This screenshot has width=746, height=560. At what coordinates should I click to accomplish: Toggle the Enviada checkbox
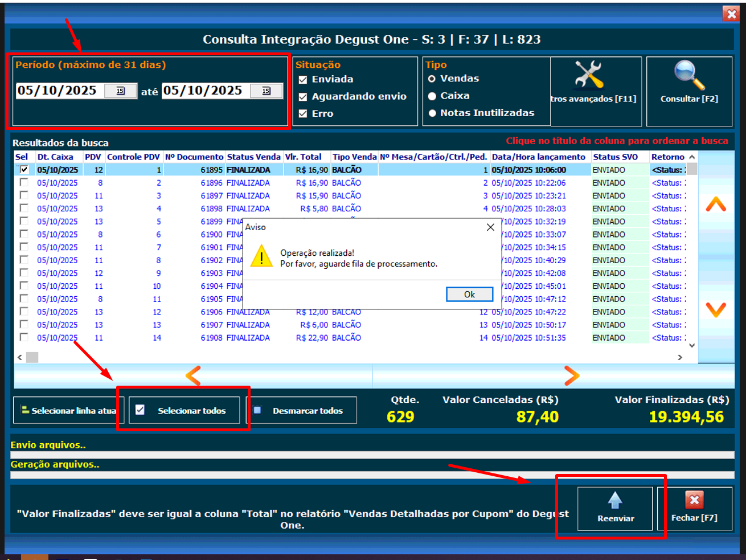point(303,80)
